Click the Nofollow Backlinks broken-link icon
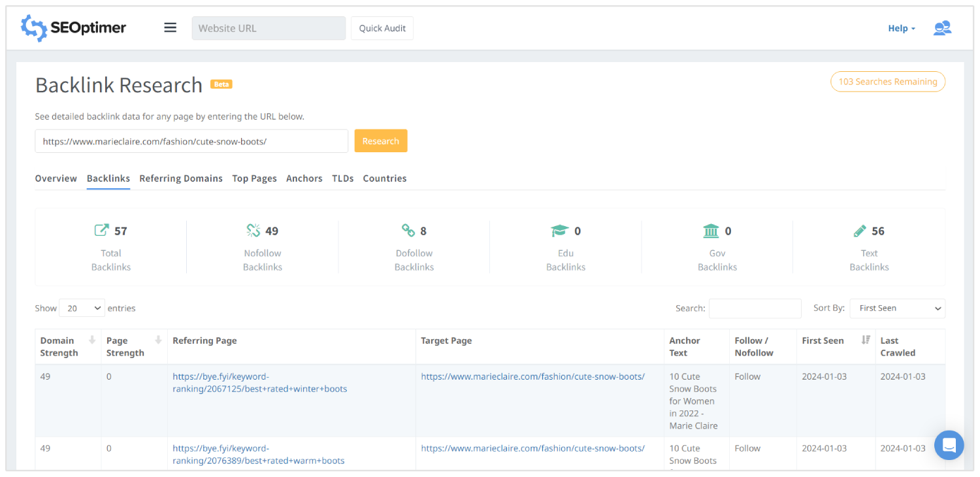The height and width of the screenshot is (477, 980). pos(253,231)
